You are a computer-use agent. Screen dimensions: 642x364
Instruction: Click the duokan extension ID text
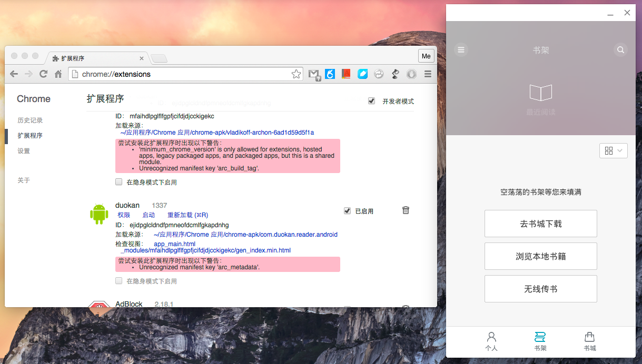coord(179,225)
